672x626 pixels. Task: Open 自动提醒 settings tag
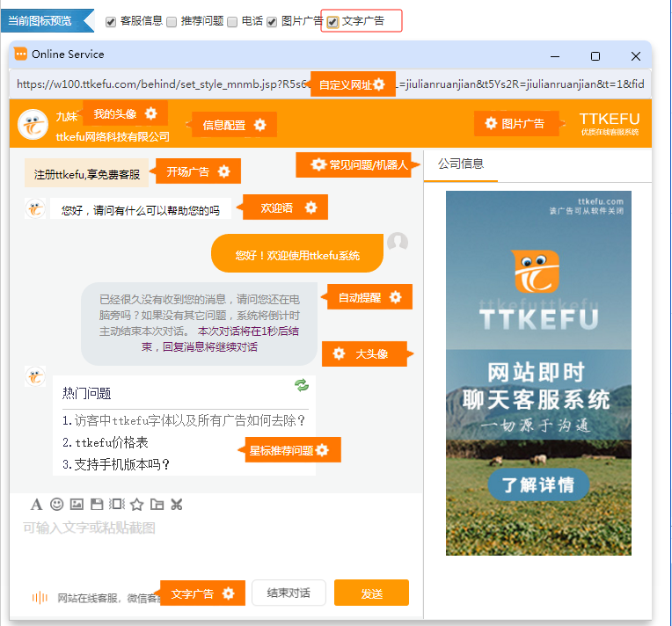click(x=369, y=297)
